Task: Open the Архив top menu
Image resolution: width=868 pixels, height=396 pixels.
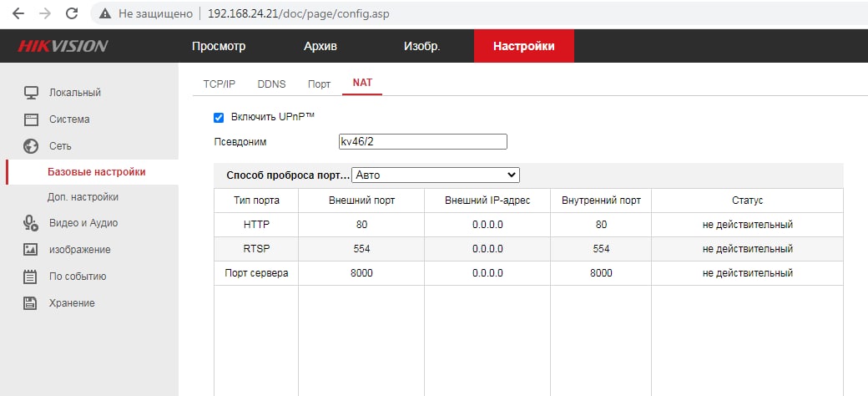Action: pyautogui.click(x=320, y=46)
